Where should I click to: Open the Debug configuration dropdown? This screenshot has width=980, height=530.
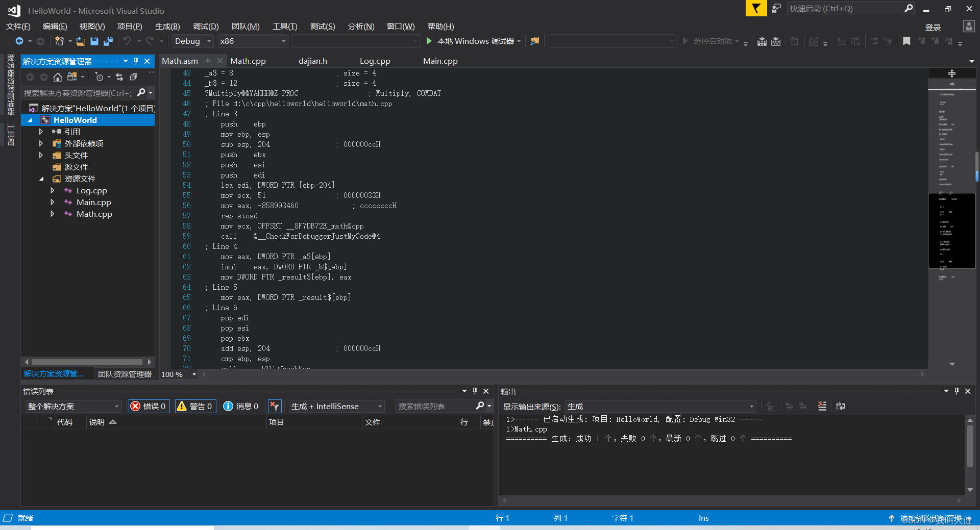coord(192,41)
